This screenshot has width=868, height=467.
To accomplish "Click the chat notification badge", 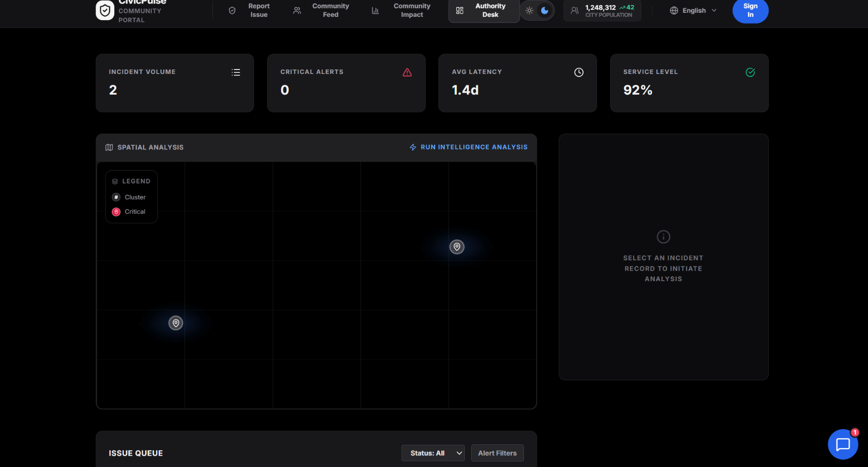I will tap(855, 432).
